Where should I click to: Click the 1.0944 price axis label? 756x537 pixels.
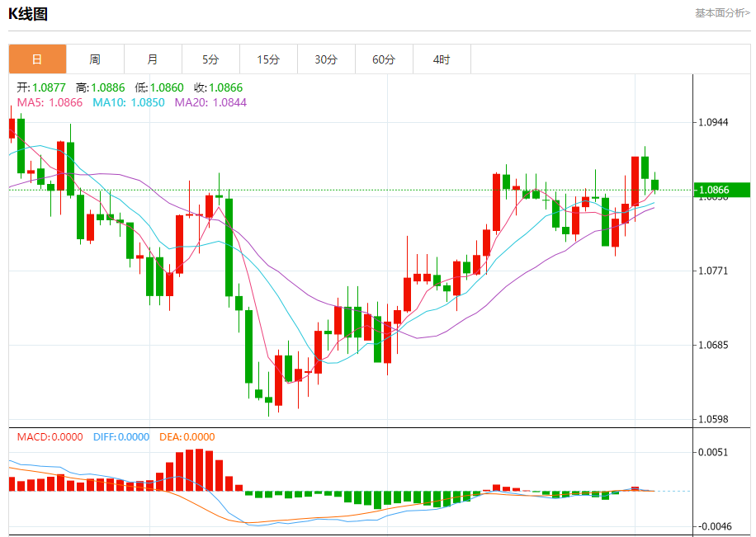[x=713, y=122]
